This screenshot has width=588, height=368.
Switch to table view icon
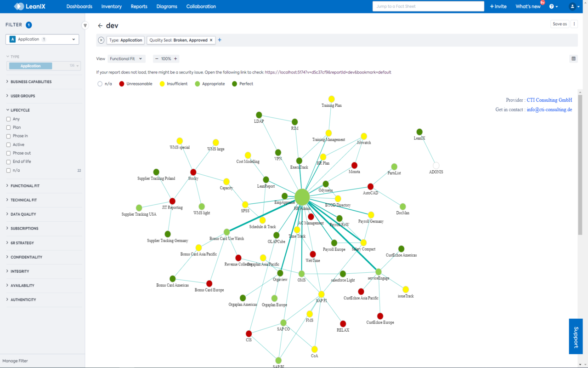coord(573,58)
